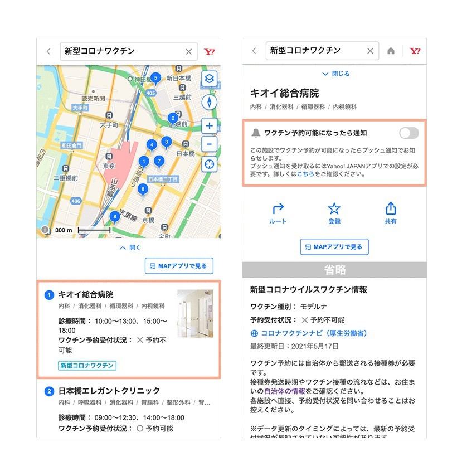Image resolution: width=462 pixels, height=476 pixels.
Task: Zoom out on the map
Action: click(x=210, y=144)
